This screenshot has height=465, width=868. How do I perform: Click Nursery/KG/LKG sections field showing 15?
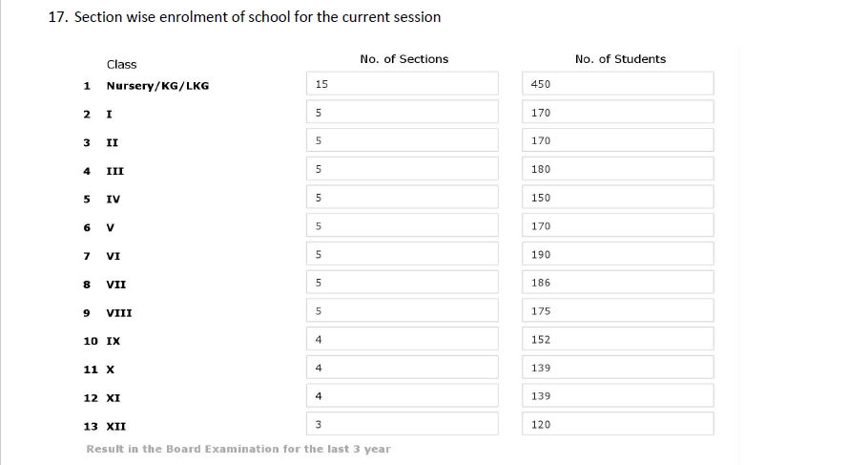point(403,84)
